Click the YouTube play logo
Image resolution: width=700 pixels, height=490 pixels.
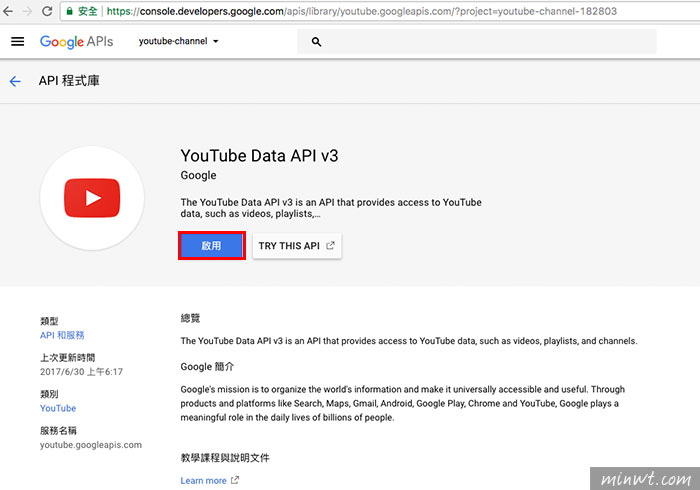[x=92, y=198]
